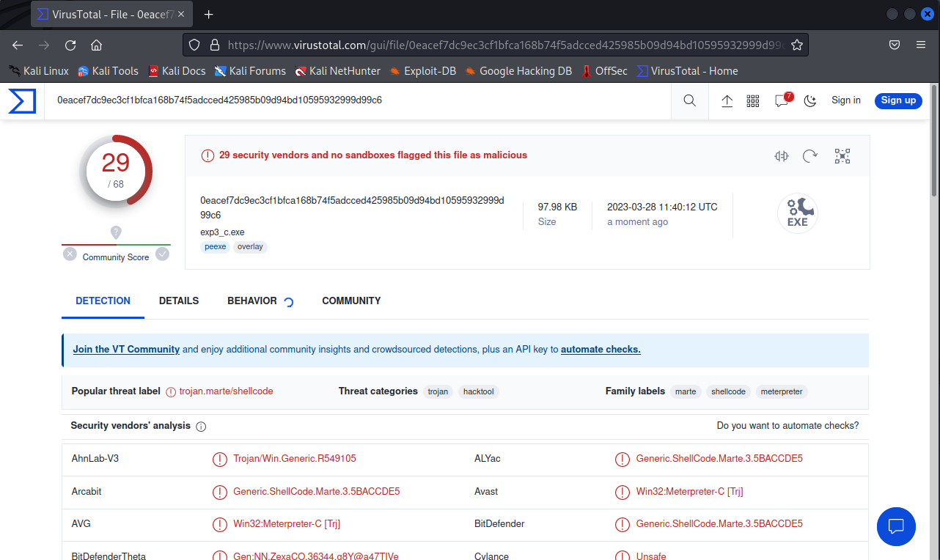Open the Kali Tools bookmark
Screen dimensions: 940x560
[108, 71]
